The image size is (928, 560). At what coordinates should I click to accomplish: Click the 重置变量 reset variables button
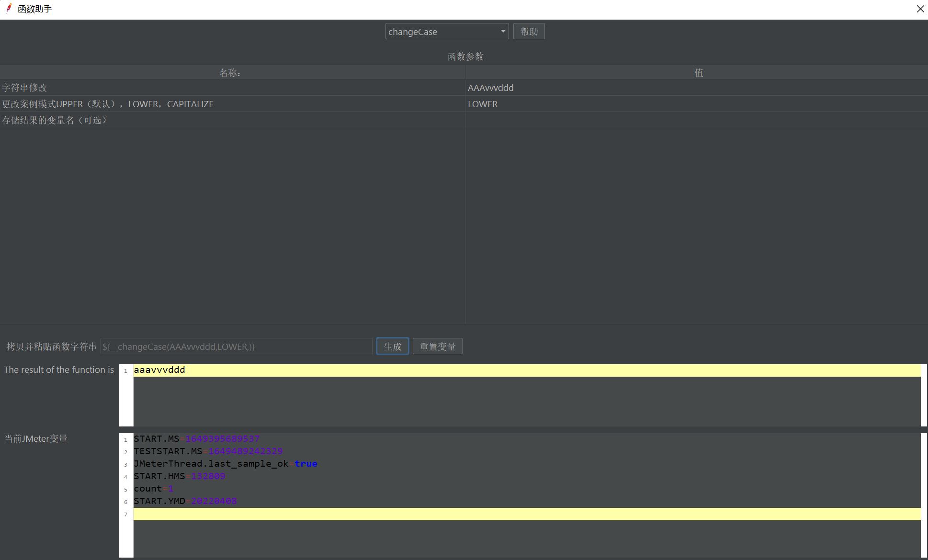[438, 346]
